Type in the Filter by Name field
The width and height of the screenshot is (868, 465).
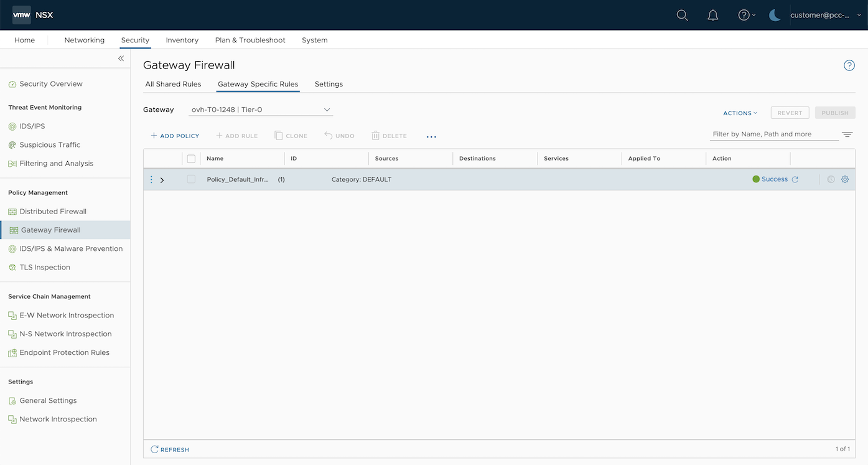coord(772,134)
